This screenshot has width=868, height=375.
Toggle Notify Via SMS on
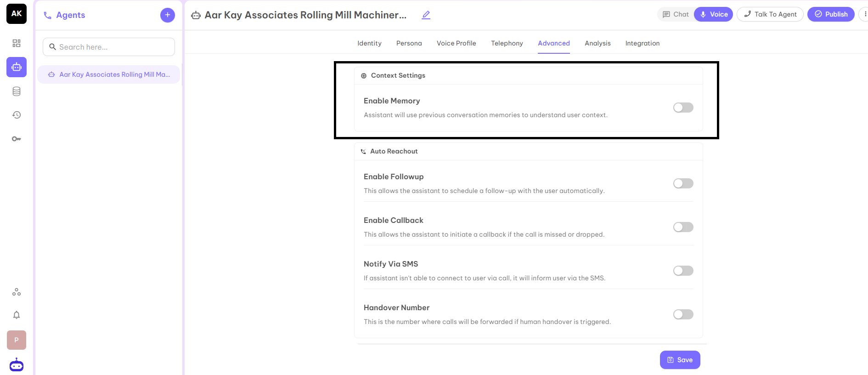683,271
